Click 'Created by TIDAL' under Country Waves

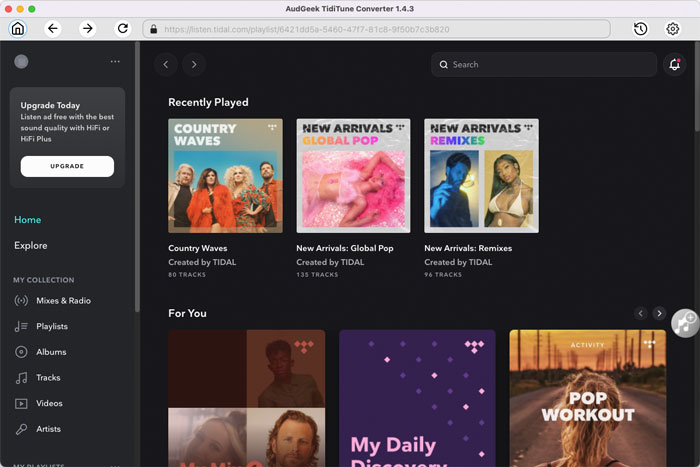[202, 262]
